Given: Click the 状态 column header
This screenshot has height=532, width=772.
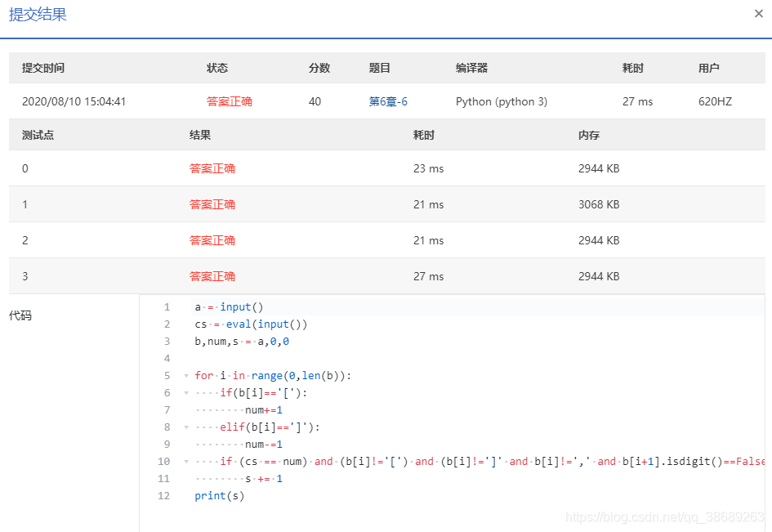Looking at the screenshot, I should click(217, 69).
